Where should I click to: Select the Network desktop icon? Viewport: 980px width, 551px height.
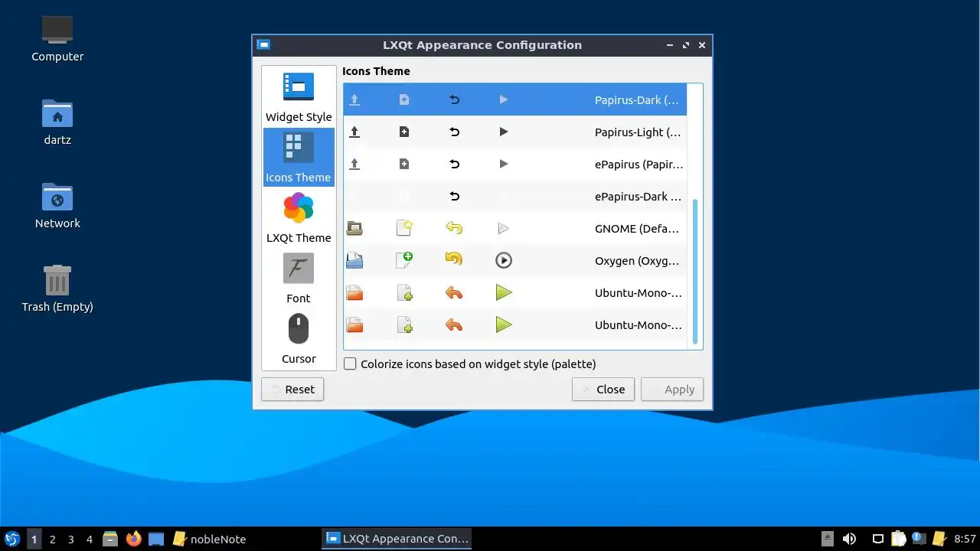pyautogui.click(x=57, y=205)
